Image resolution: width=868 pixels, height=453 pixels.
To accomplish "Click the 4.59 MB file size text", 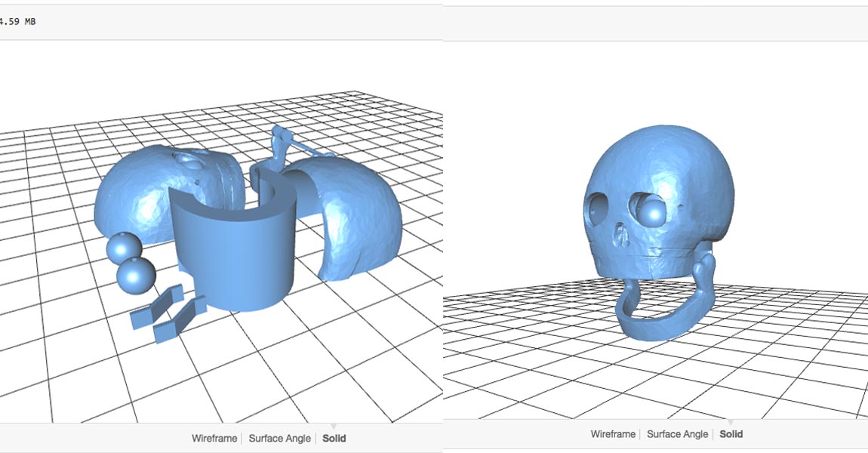I will click(18, 22).
